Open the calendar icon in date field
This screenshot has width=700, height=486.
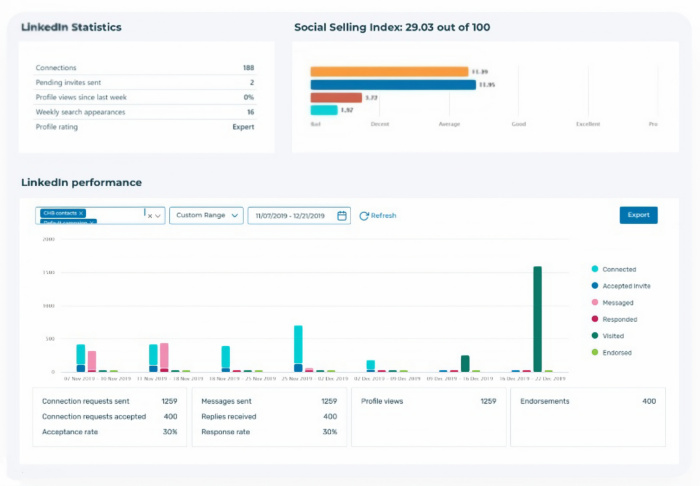[342, 215]
